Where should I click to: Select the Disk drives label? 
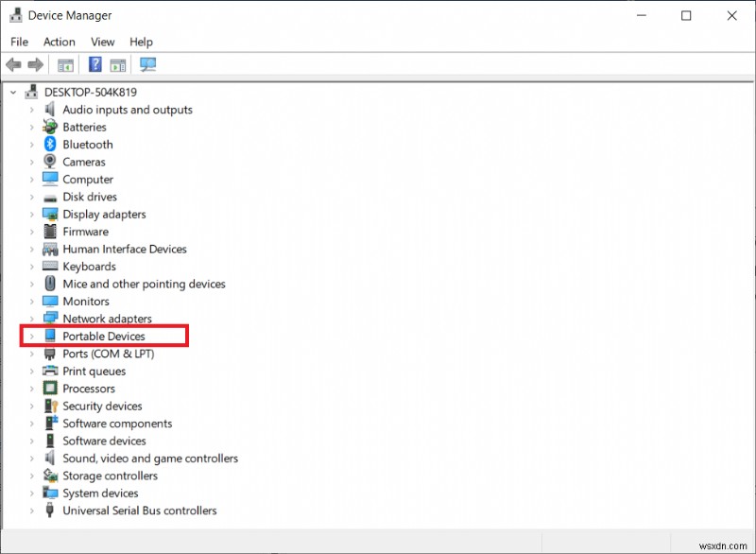90,197
